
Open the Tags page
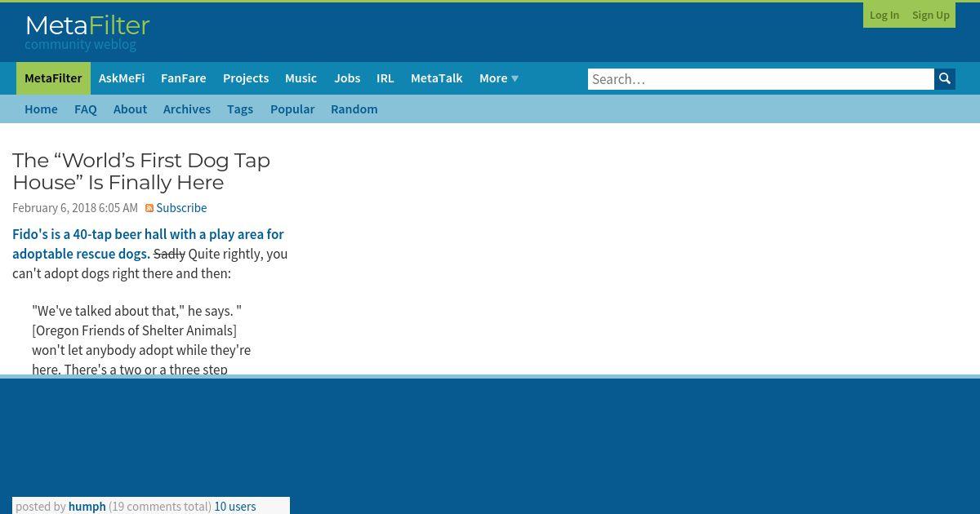pyautogui.click(x=240, y=109)
